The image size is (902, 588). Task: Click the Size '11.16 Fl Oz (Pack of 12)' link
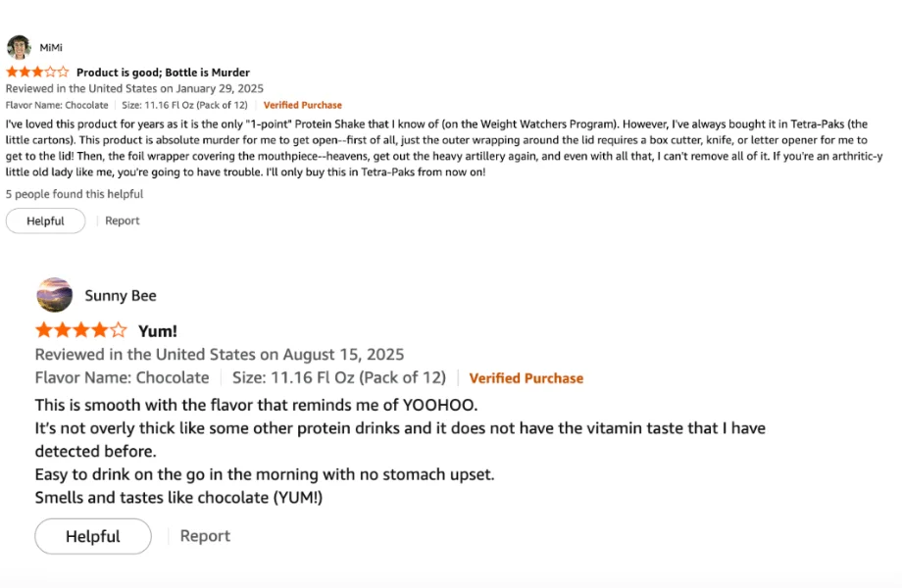point(184,105)
